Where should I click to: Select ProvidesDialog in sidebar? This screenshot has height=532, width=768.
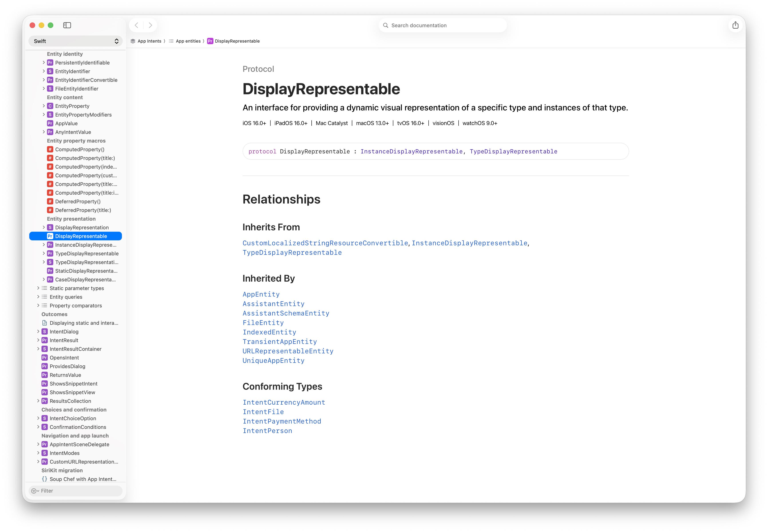(67, 366)
